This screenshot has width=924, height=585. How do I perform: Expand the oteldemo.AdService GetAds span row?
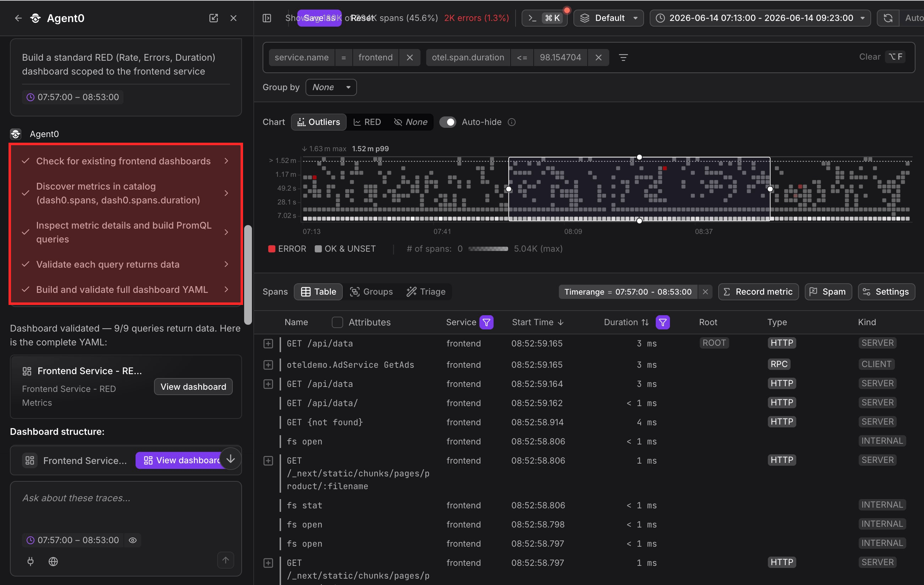268,365
